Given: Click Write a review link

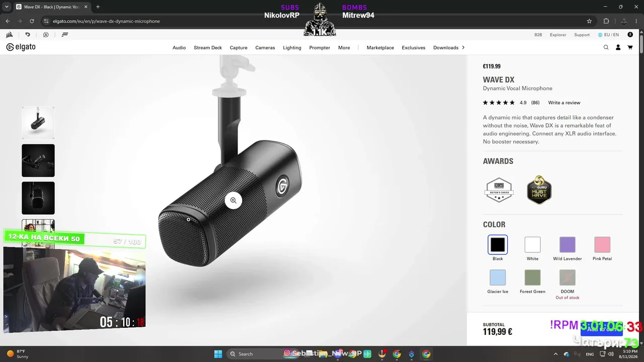Looking at the screenshot, I should point(564,103).
